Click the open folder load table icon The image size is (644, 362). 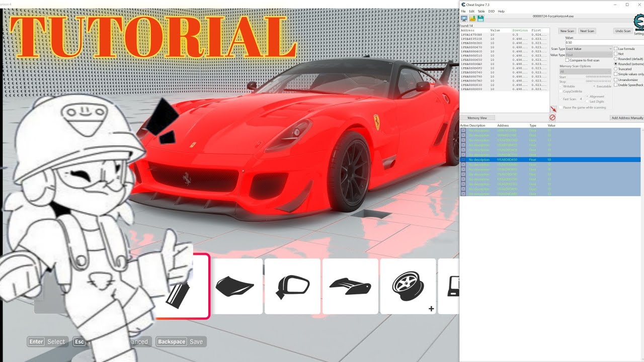coord(472,19)
